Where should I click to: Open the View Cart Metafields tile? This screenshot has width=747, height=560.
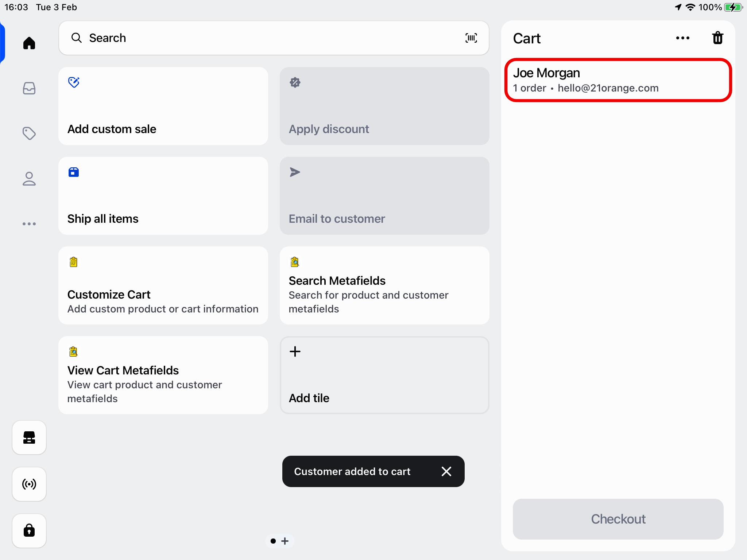[x=163, y=375]
